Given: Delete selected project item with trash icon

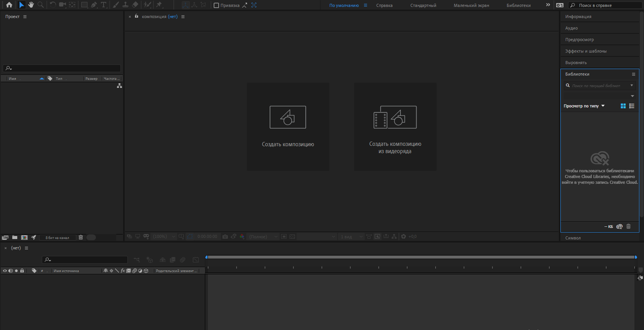Looking at the screenshot, I should click(x=81, y=238).
